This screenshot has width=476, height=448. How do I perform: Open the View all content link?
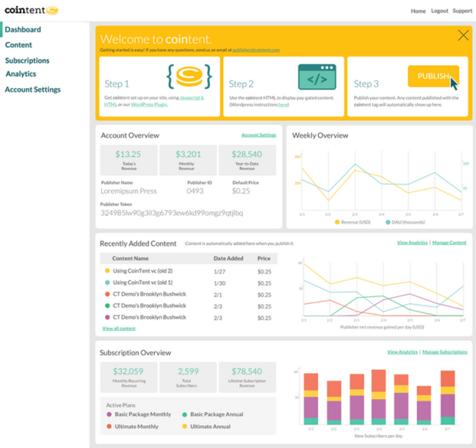tap(119, 329)
